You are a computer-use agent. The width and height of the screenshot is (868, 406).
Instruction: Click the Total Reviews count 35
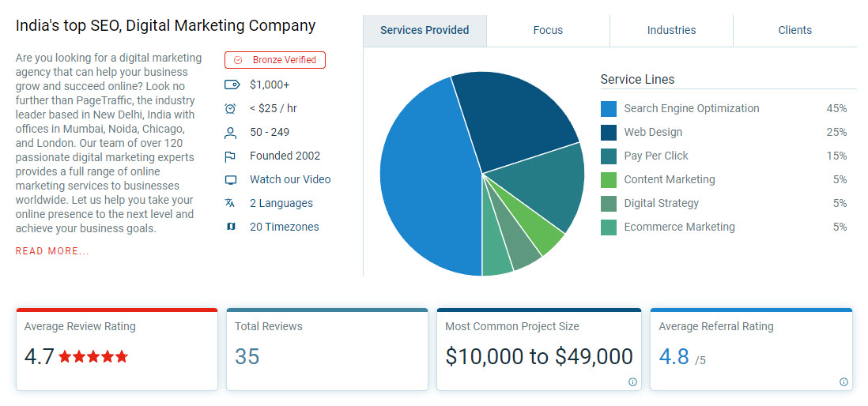247,356
